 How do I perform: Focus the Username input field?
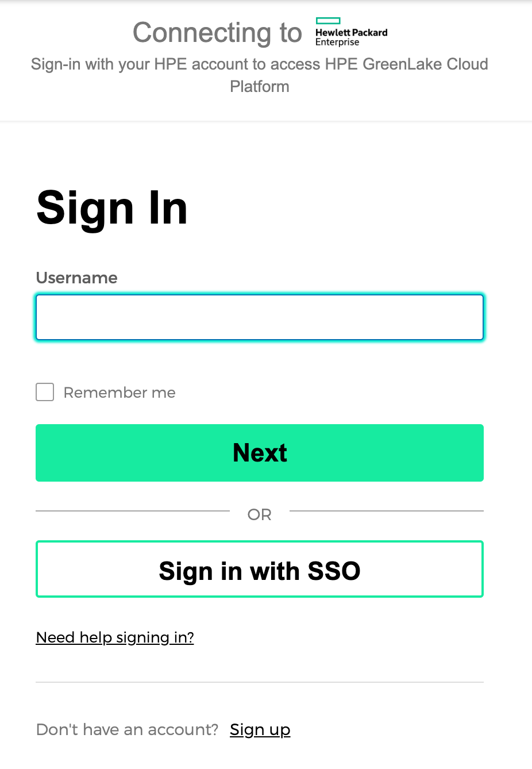click(x=260, y=317)
